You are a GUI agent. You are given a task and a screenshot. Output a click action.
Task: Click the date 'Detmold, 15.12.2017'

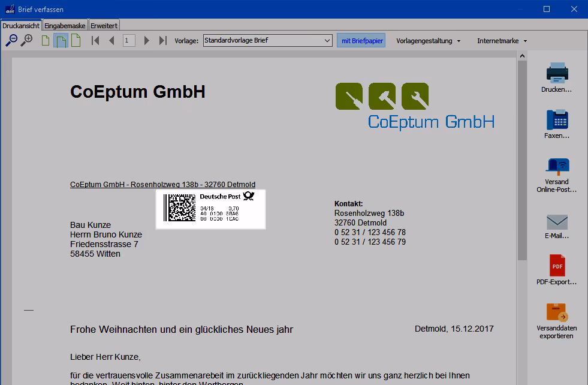pyautogui.click(x=454, y=329)
